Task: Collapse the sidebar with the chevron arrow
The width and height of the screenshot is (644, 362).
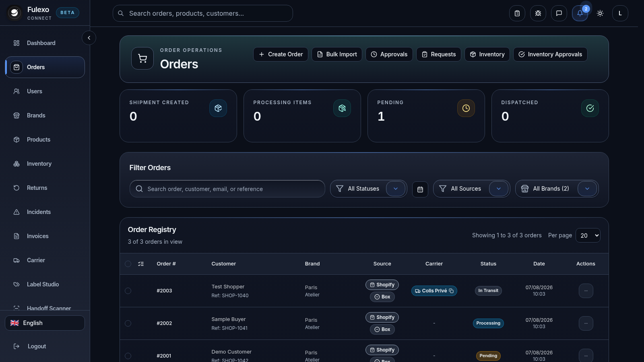Action: (89, 38)
